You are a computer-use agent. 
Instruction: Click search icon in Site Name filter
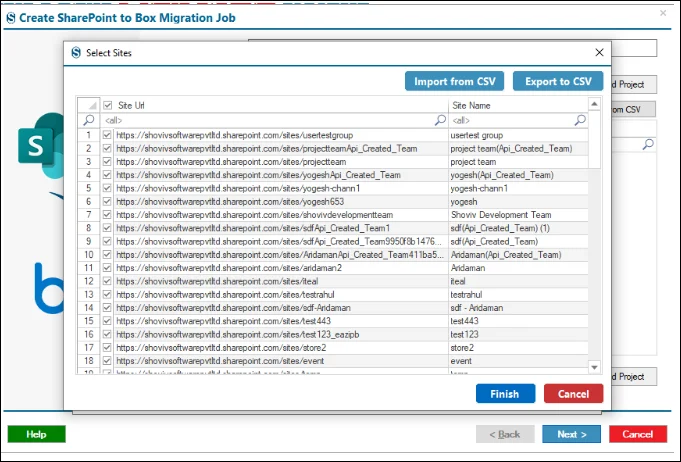580,120
